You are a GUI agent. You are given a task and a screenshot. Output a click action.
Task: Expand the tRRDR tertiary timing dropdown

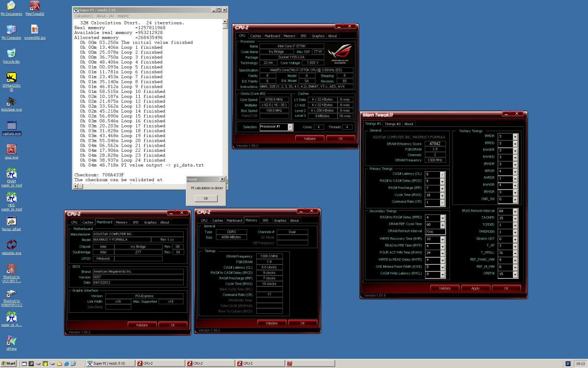515,137
